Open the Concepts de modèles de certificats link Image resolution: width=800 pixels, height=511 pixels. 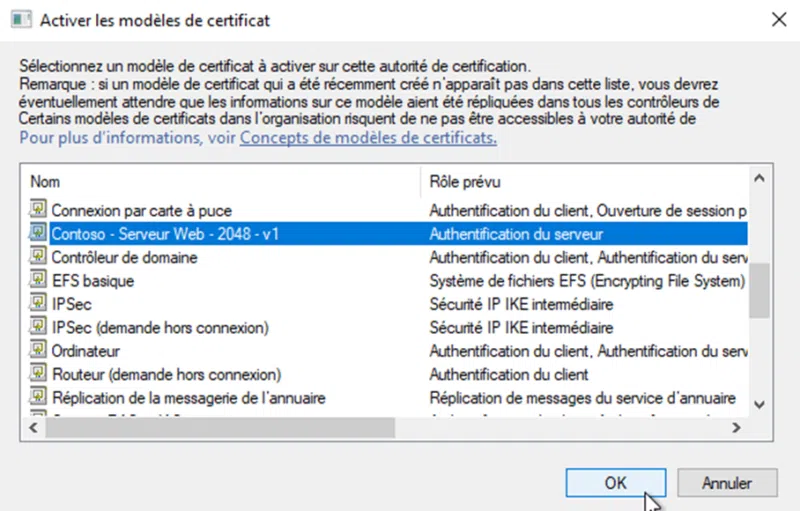click(368, 138)
